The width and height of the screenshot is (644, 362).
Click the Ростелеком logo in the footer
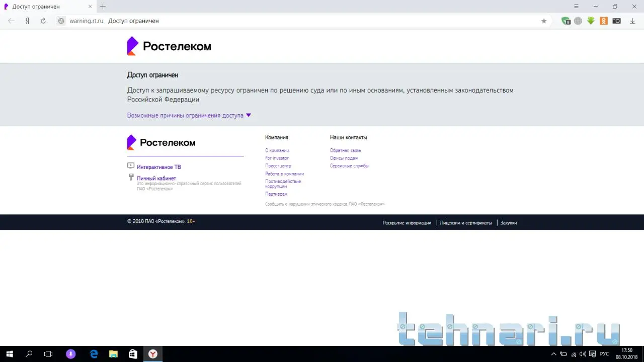162,142
